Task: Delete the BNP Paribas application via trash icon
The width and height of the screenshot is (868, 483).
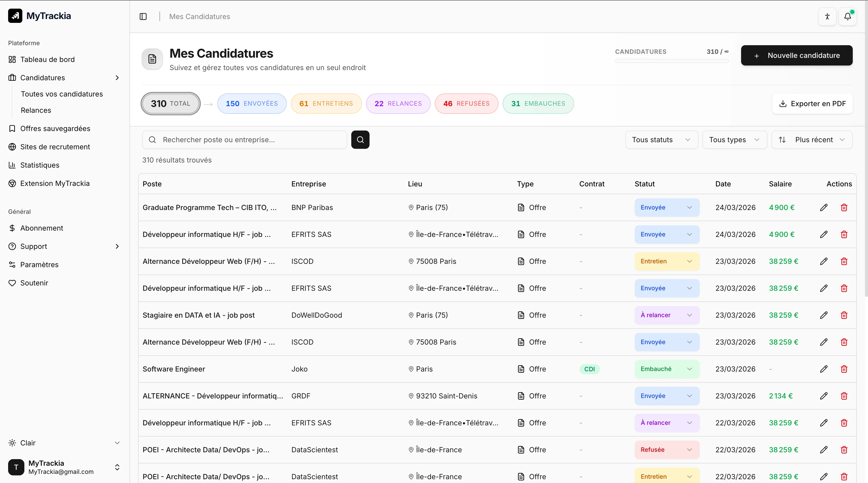Action: pos(844,208)
